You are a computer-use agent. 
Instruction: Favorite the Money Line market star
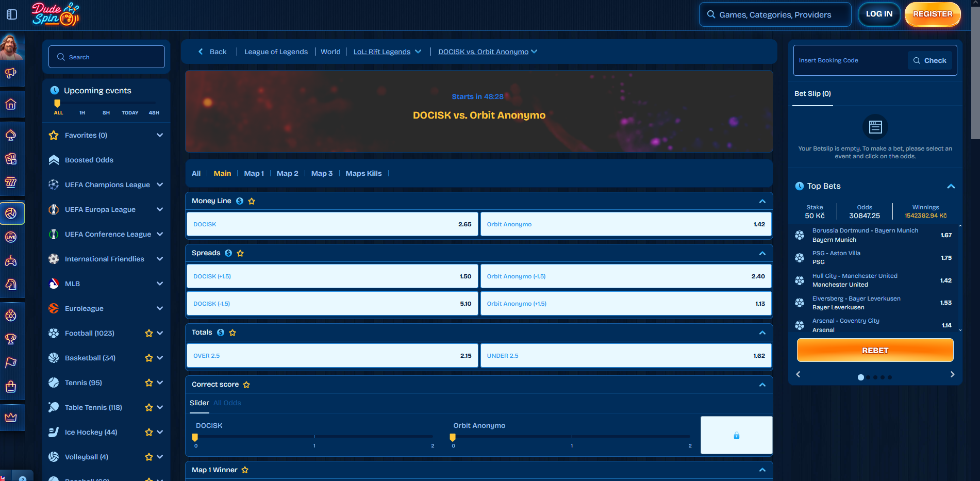252,201
